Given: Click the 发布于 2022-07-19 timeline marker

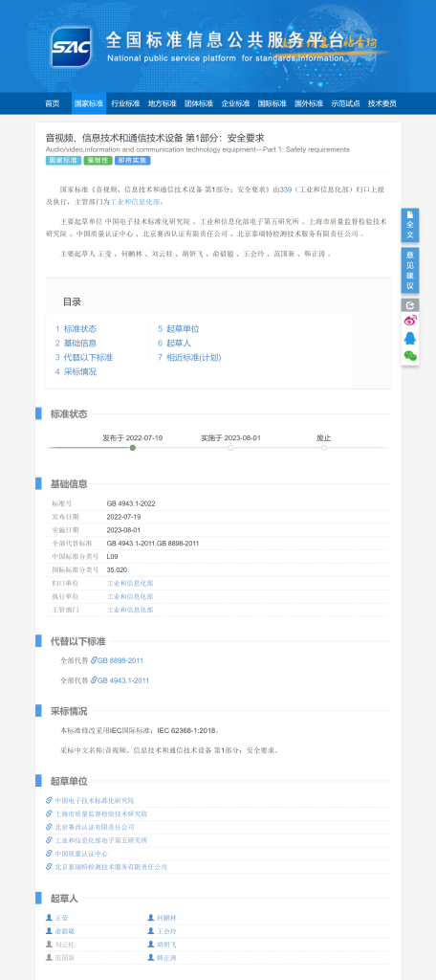Looking at the screenshot, I should pos(132,448).
